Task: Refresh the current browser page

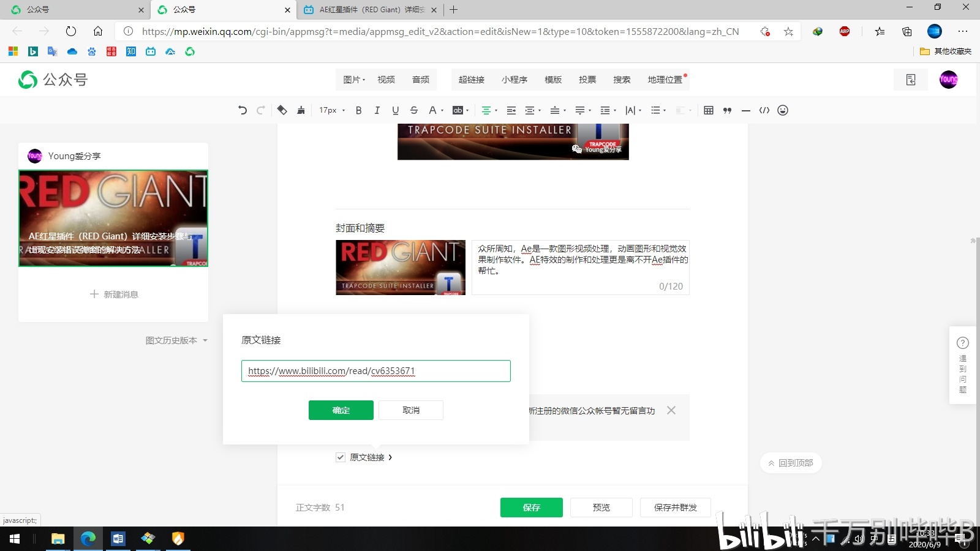Action: (x=71, y=31)
